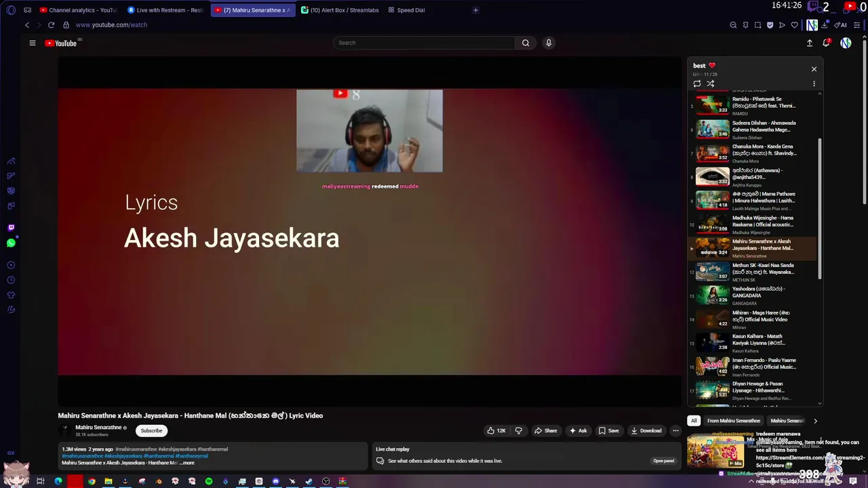Open Chrome from the taskbar
868x488 pixels.
[x=92, y=481]
